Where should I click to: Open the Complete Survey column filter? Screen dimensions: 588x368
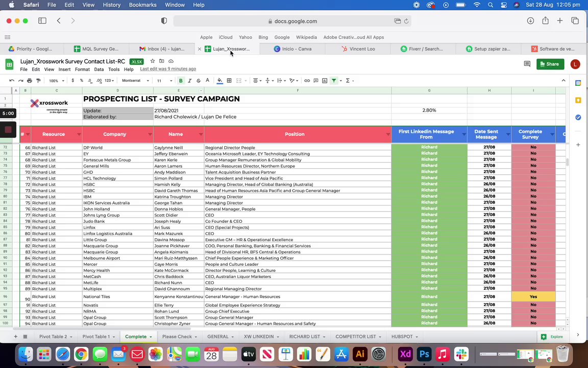552,134
